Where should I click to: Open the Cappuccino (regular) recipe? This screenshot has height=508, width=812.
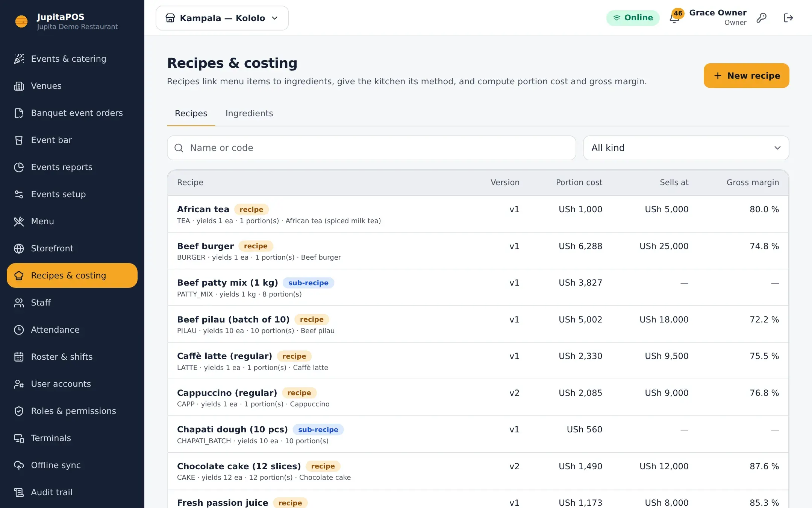point(478,397)
